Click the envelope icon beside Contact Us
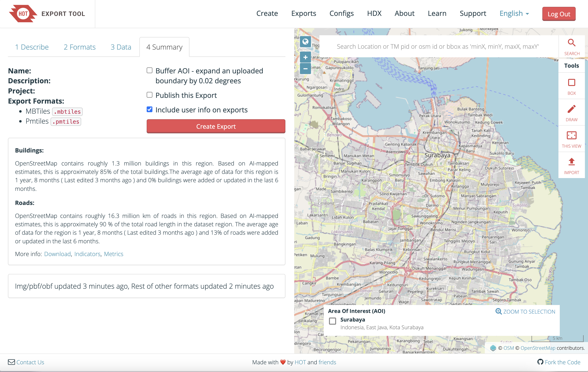Viewport: 588px width, 372px height. [x=11, y=362]
